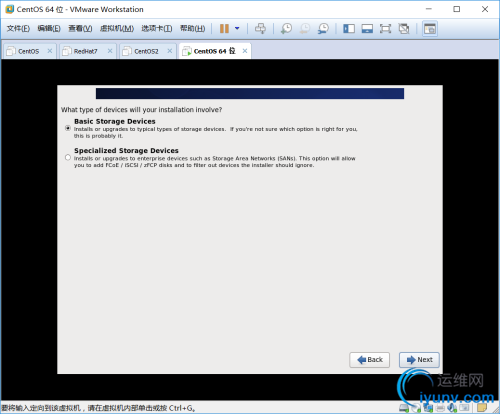Click the hard disk status bar icon
This screenshot has height=414, width=500.
[404, 408]
